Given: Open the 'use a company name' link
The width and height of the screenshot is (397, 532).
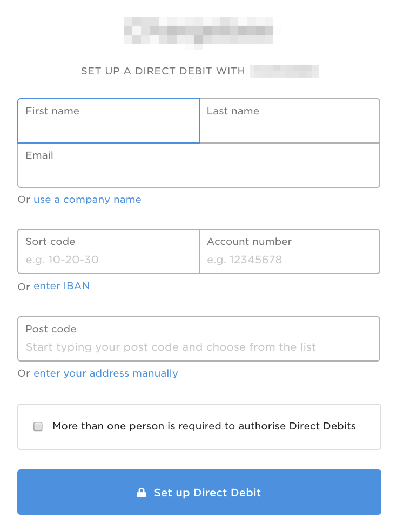Looking at the screenshot, I should coord(88,200).
